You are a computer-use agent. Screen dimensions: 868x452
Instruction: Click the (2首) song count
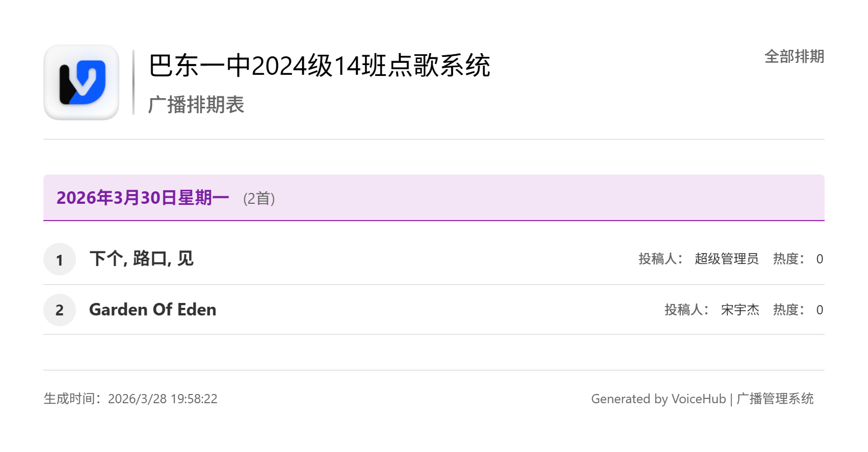(259, 199)
